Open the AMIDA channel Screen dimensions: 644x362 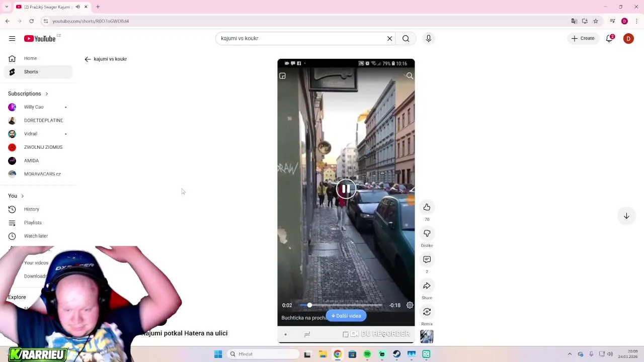[x=39, y=161]
